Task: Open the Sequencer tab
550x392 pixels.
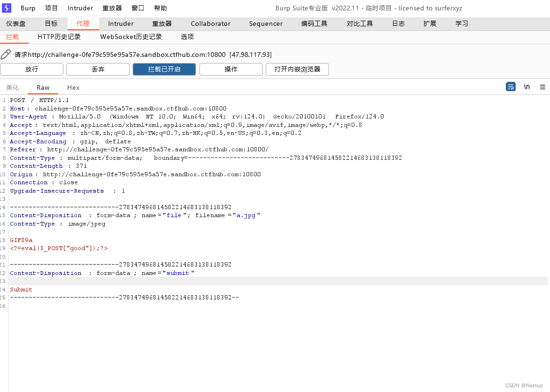Action: (266, 24)
